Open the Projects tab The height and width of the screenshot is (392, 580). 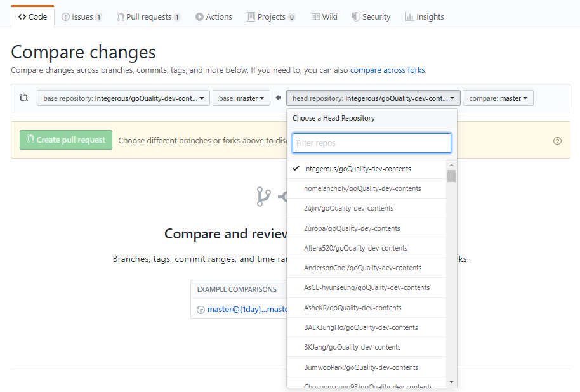tap(271, 16)
